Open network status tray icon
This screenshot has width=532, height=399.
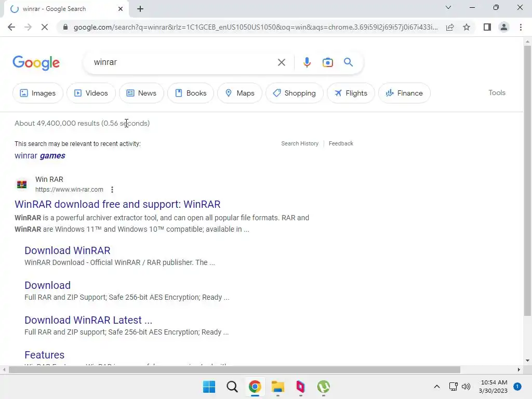[x=453, y=387]
